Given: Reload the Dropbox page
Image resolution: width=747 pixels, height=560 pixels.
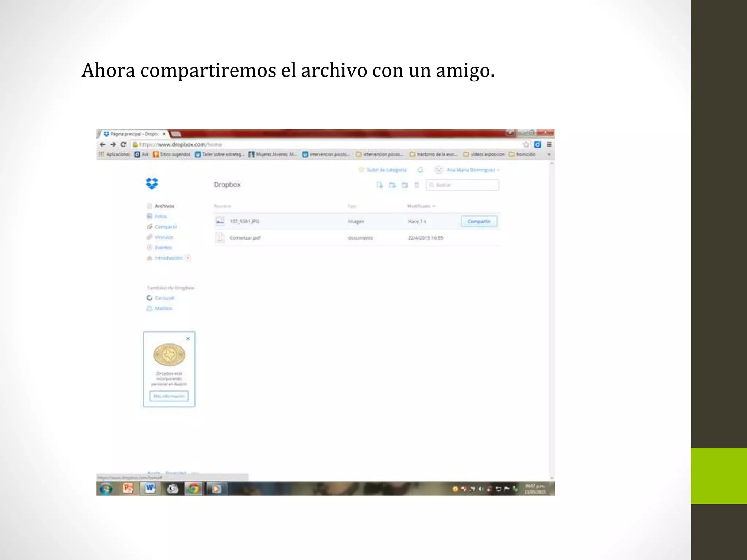Looking at the screenshot, I should (123, 144).
